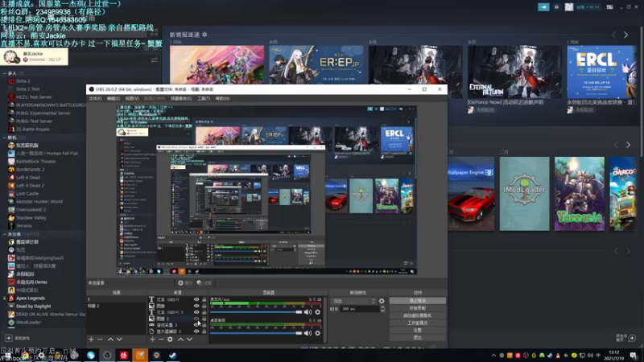Screen dimensions: 644x362
Task: Open scene transition settings gear
Action: click(382, 301)
